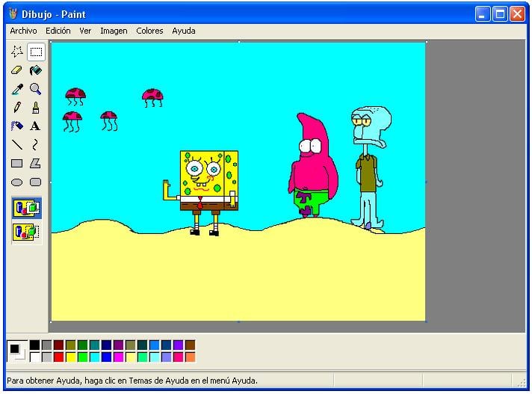Select the Curve line tool

point(36,145)
